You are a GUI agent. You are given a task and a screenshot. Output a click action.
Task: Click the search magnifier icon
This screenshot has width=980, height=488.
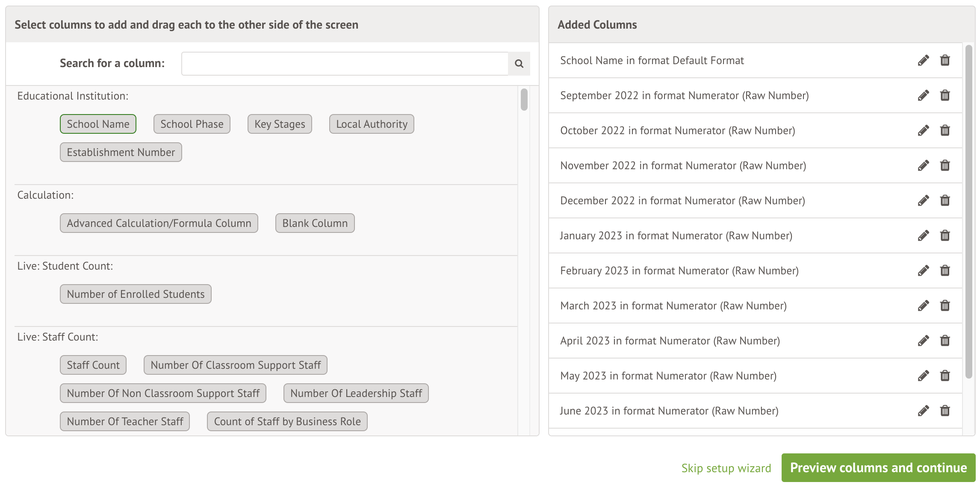pos(519,64)
